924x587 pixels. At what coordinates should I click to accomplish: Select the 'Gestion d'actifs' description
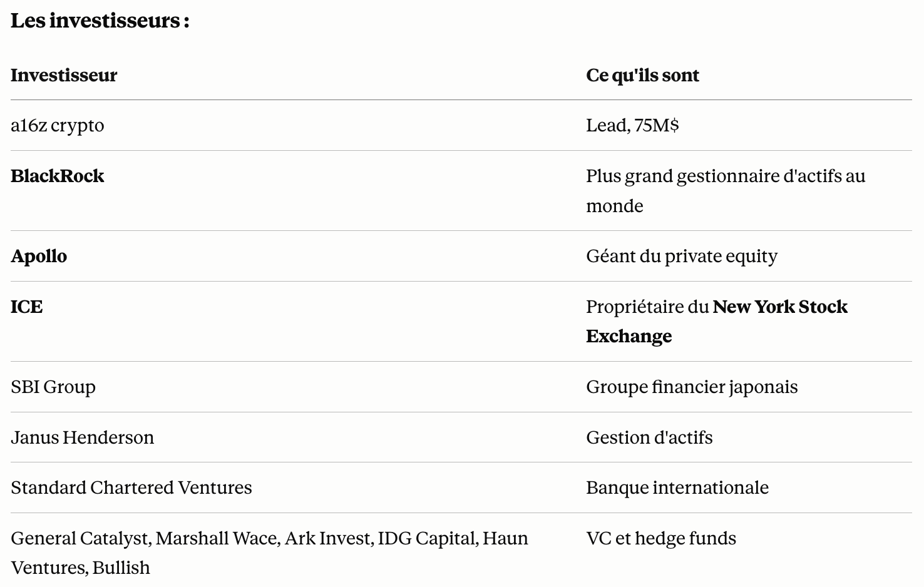[649, 437]
